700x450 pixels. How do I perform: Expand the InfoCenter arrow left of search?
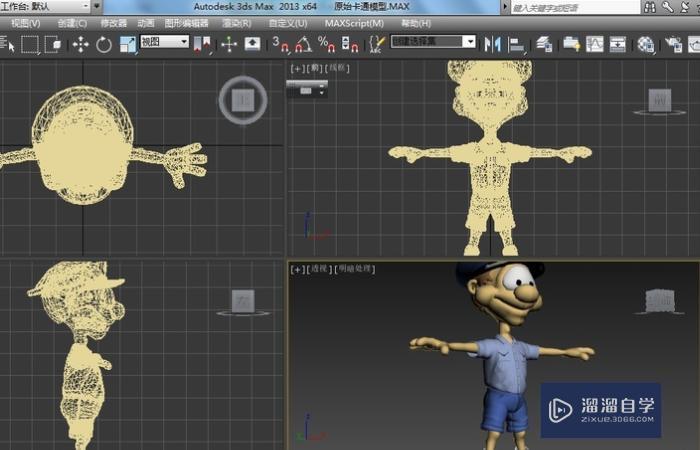click(505, 7)
